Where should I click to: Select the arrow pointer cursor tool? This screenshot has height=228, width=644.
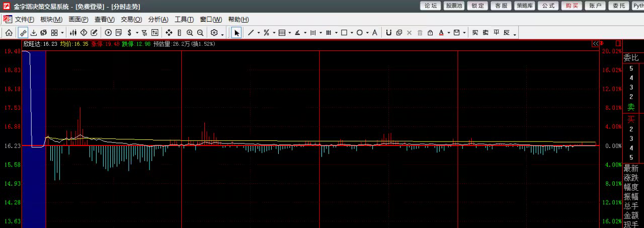[236, 33]
